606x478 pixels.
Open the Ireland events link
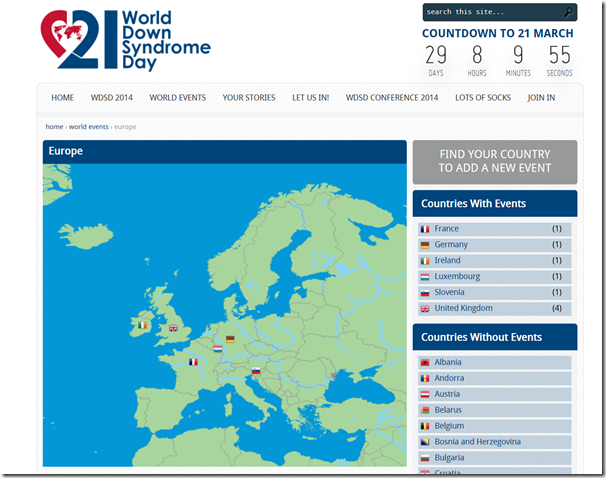[447, 260]
